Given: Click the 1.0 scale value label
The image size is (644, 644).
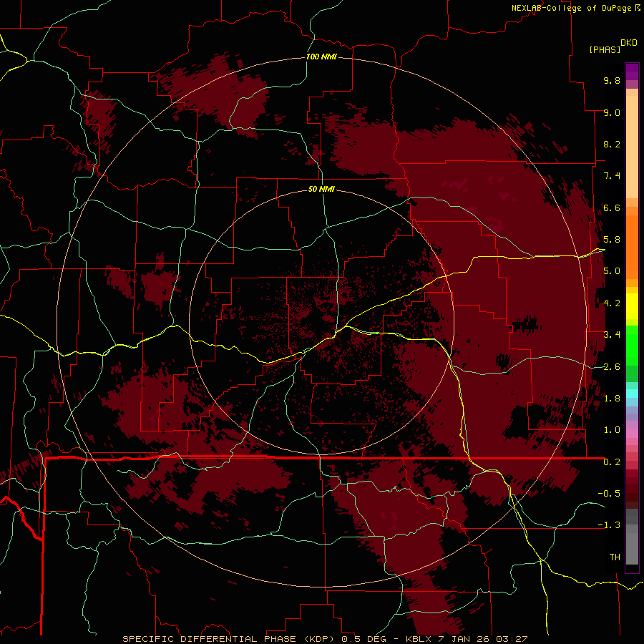Looking at the screenshot, I should click(x=612, y=430).
